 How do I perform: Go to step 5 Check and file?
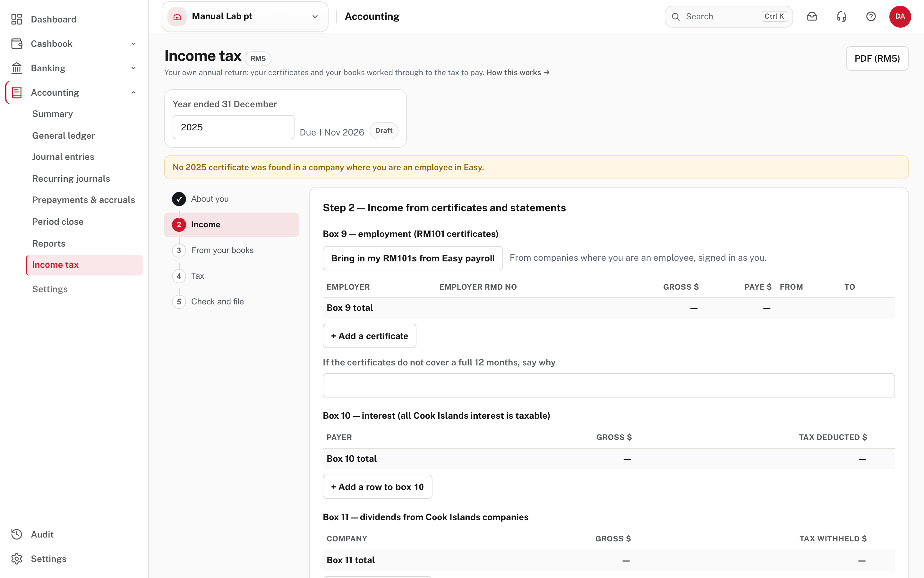tap(231, 302)
